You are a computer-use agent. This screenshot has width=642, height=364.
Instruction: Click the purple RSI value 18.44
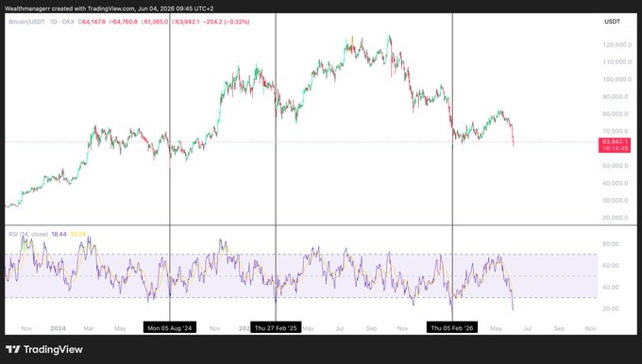(59, 234)
